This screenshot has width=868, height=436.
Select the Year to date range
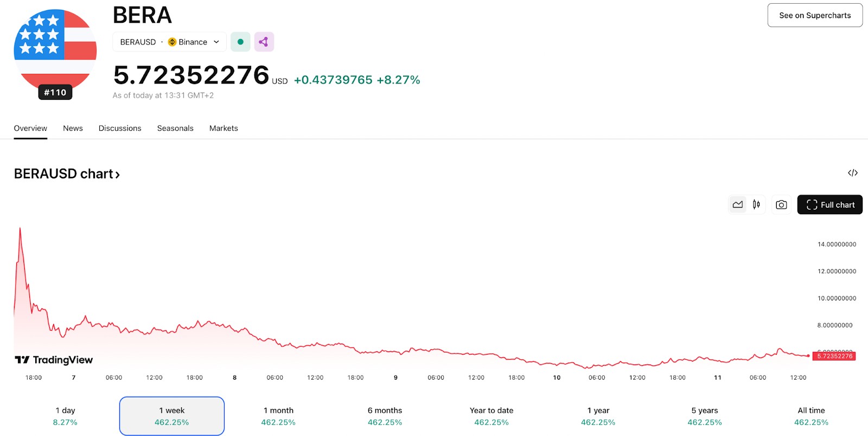coord(492,416)
